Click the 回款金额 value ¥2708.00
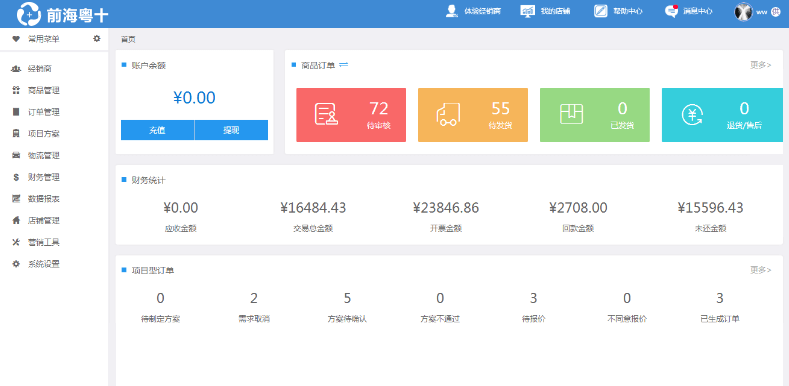The width and height of the screenshot is (789, 386). coord(578,207)
